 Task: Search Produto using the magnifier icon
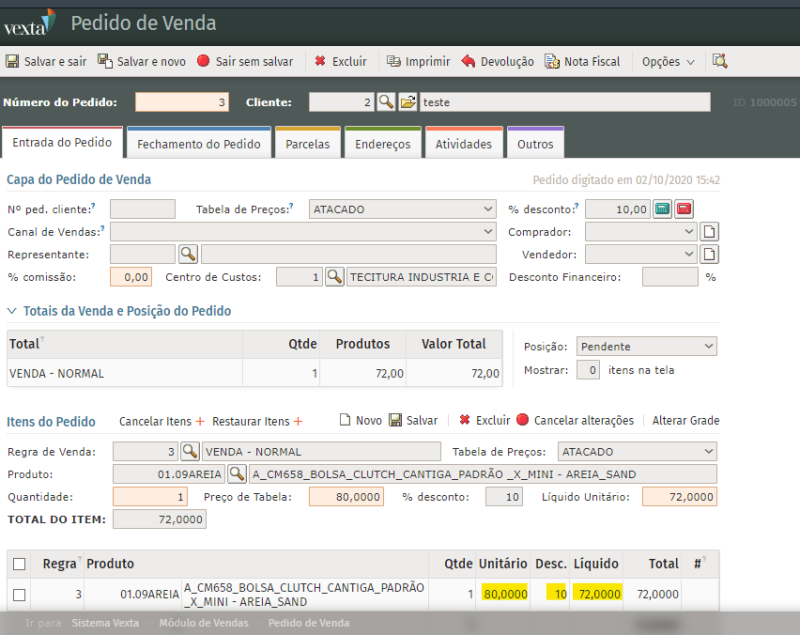click(238, 474)
